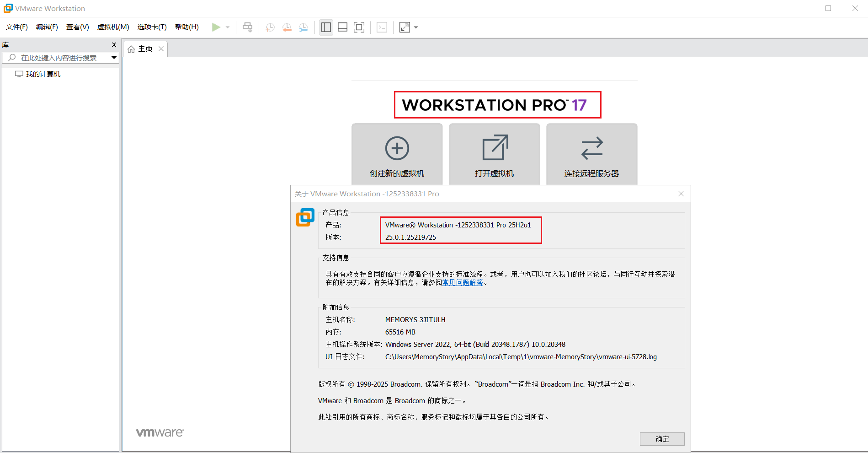Viewport: 868px width, 453px height.
Task: Select the 主页 home tab
Action: 145,49
